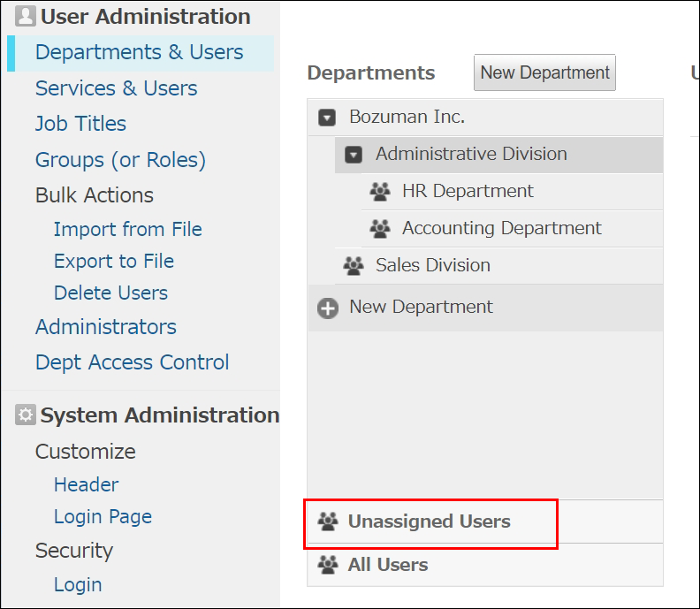Open Dept Access Control
Image resolution: width=700 pixels, height=609 pixels.
click(132, 362)
